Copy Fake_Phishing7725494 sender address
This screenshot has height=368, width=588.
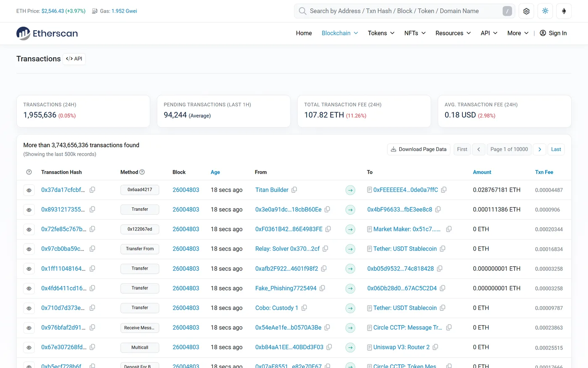(x=322, y=288)
